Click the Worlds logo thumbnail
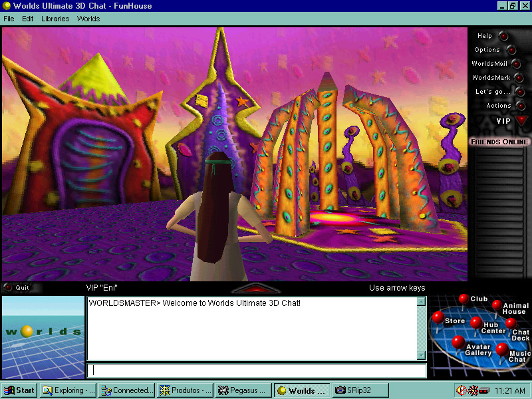This screenshot has height=399, width=532. [43, 337]
